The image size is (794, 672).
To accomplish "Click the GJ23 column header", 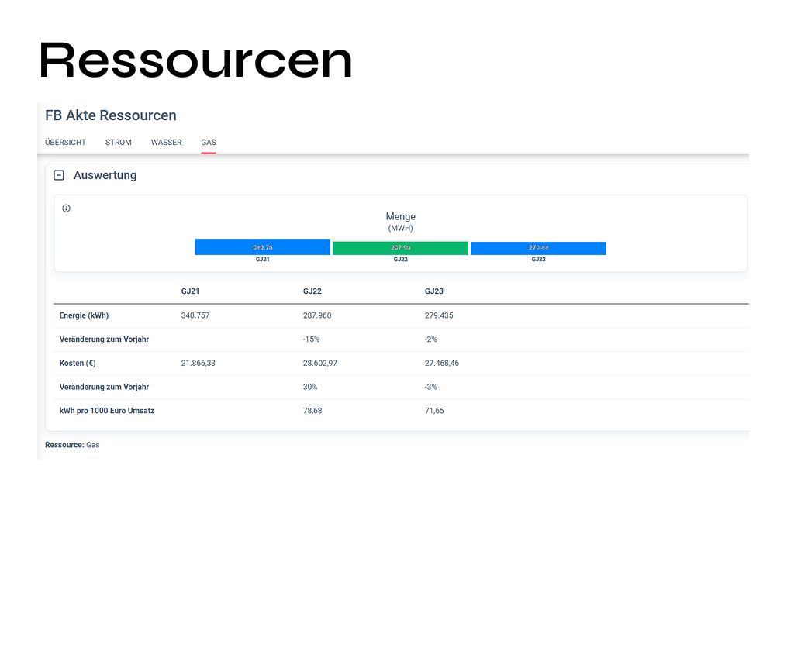I will [x=434, y=291].
